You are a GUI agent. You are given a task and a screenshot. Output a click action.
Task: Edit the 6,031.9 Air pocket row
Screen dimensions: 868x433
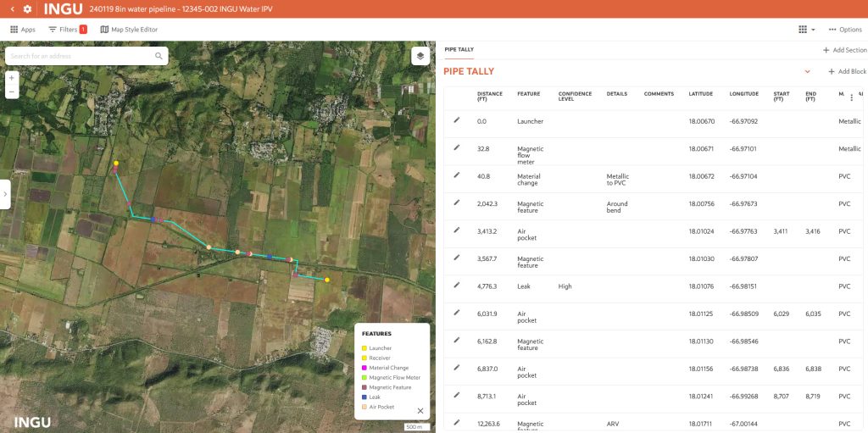click(x=457, y=313)
